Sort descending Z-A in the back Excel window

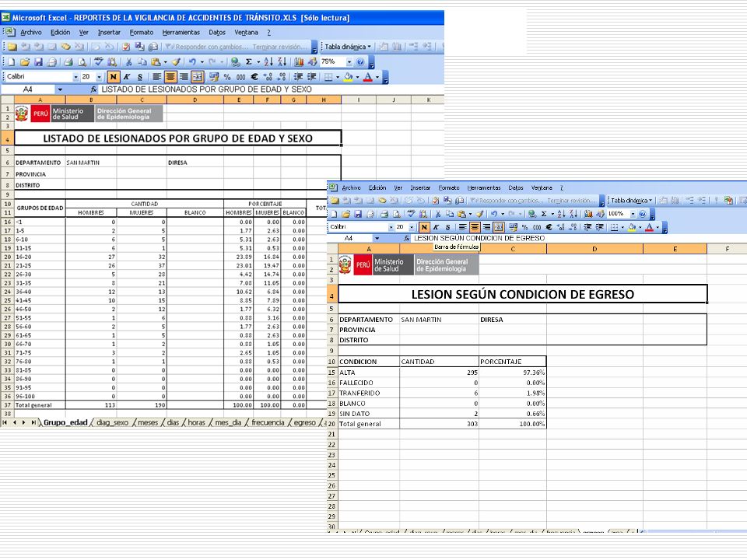coord(282,62)
